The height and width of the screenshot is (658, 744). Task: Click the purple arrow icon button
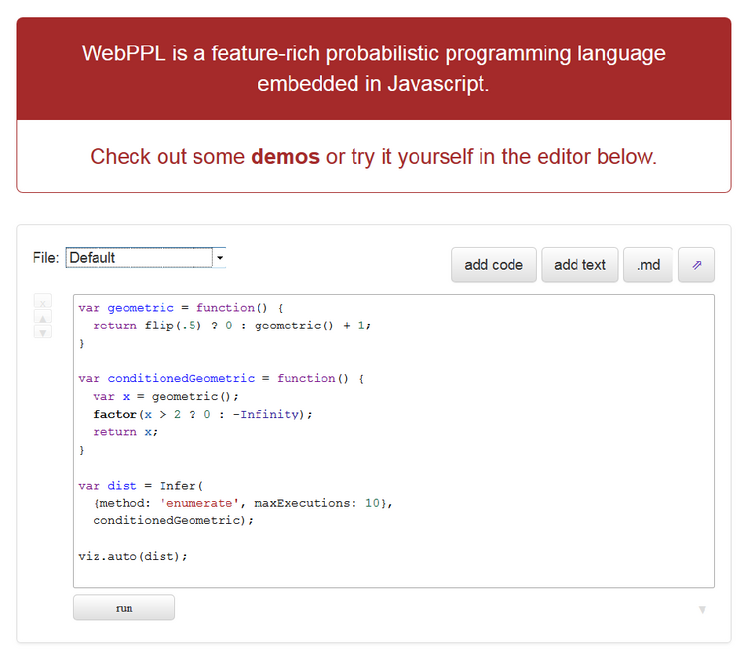(x=696, y=265)
